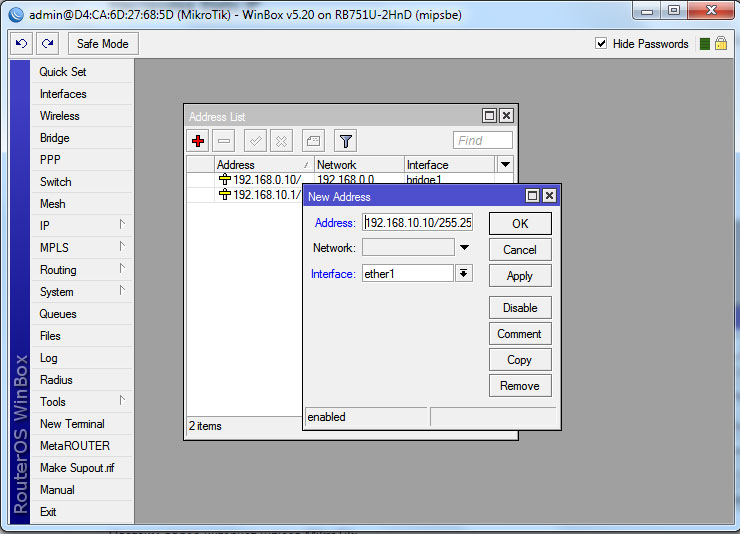Expand the Network field arrow

pyautogui.click(x=464, y=248)
